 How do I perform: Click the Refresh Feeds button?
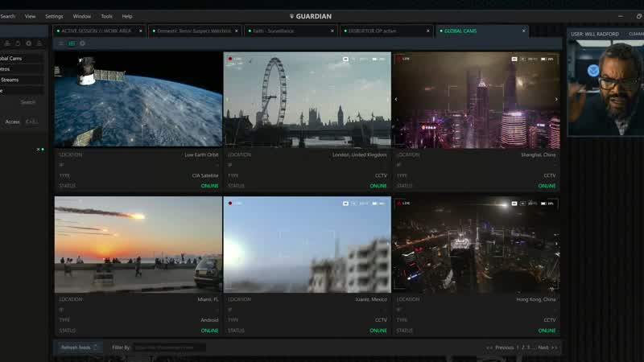(x=78, y=348)
